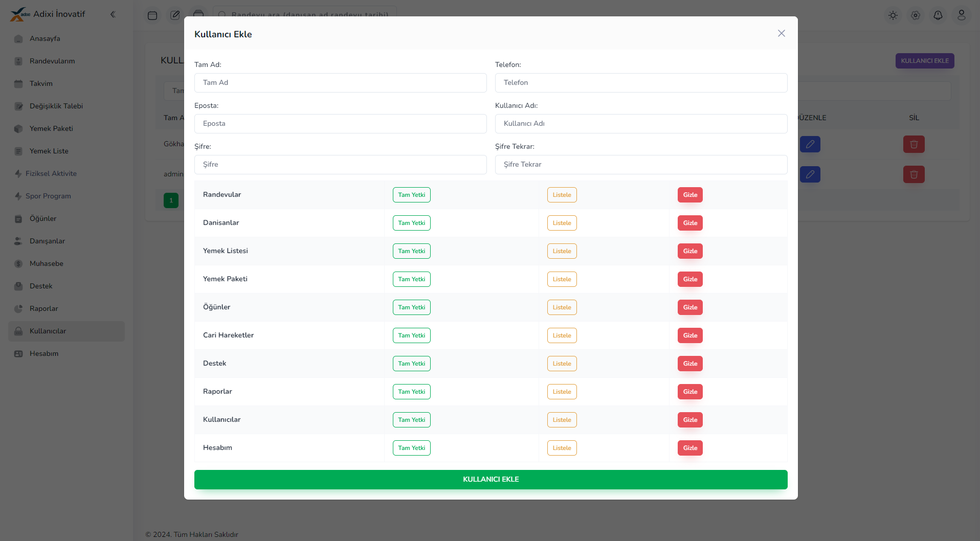
Task: Click the calendar toolbar icon in header
Action: point(152,15)
